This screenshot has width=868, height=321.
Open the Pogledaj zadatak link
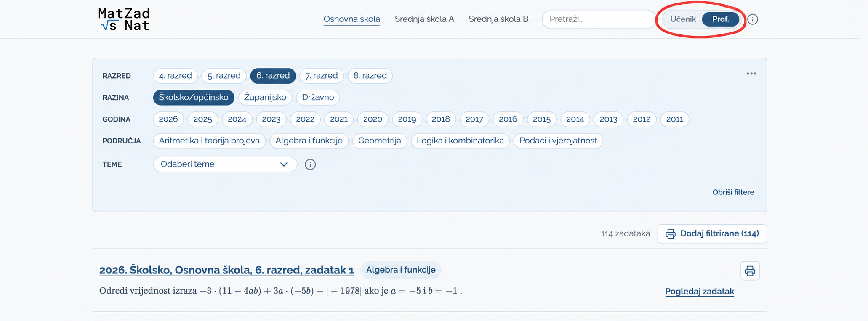pos(700,292)
